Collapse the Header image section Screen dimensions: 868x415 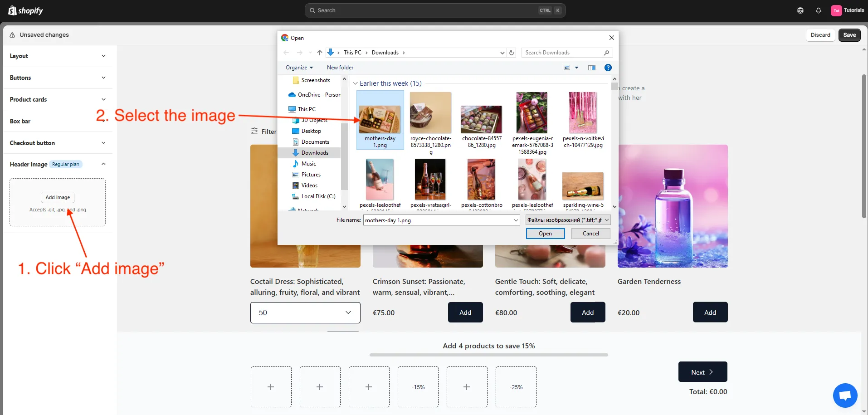click(x=103, y=164)
